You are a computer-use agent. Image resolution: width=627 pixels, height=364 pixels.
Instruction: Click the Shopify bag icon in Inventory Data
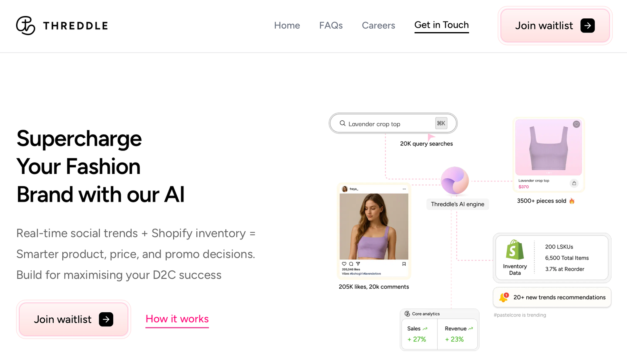click(x=515, y=250)
